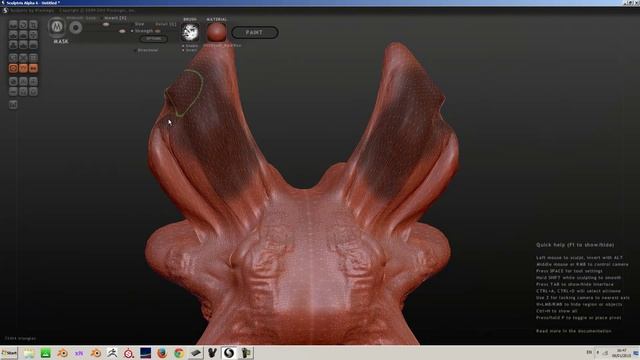
Task: Click the Import object icon
Action: (x=33, y=81)
